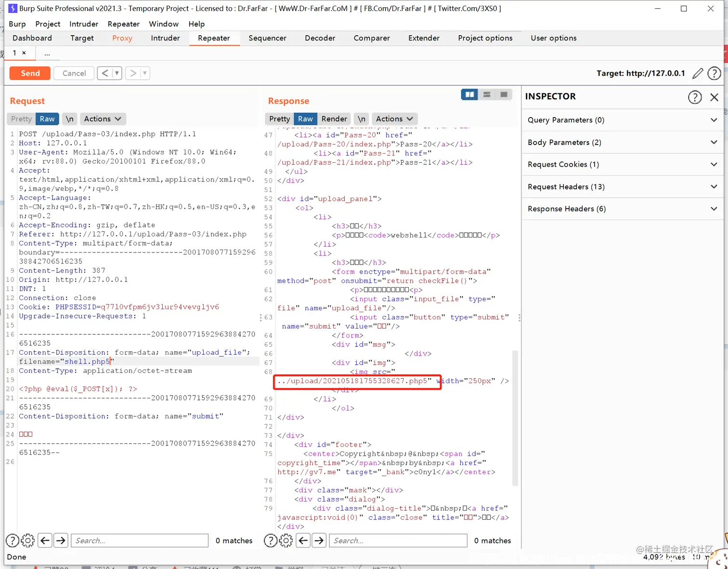728x569 pixels.
Task: Click the filename shell.php5 in request
Action: pos(87,361)
